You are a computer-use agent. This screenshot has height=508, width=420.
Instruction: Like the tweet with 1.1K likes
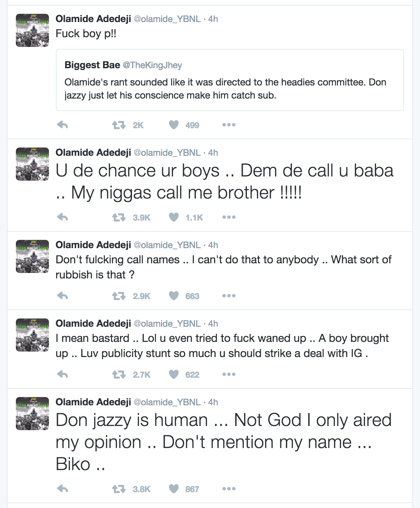point(174,217)
